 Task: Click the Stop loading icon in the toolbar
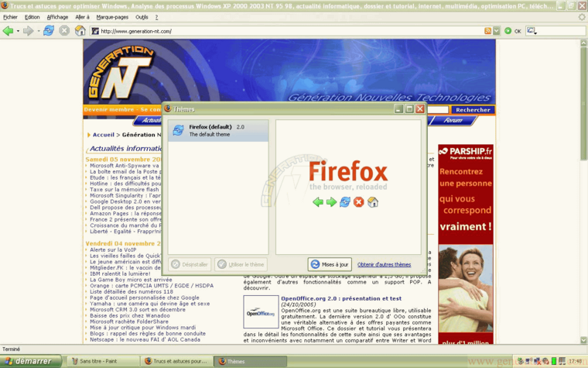[x=64, y=31]
